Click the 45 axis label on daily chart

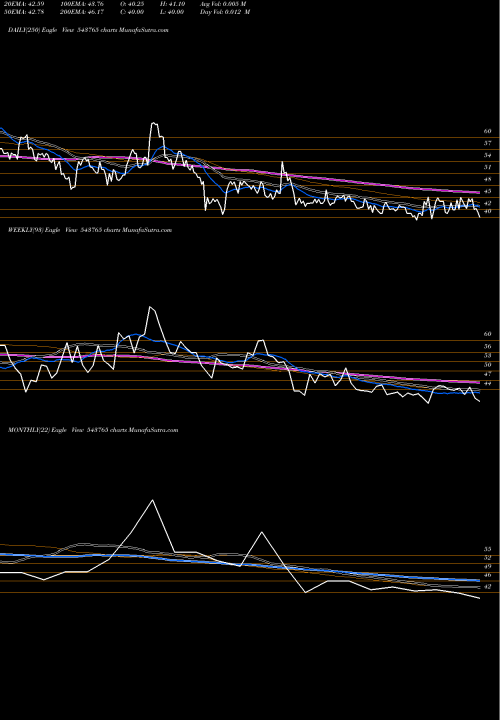click(487, 191)
